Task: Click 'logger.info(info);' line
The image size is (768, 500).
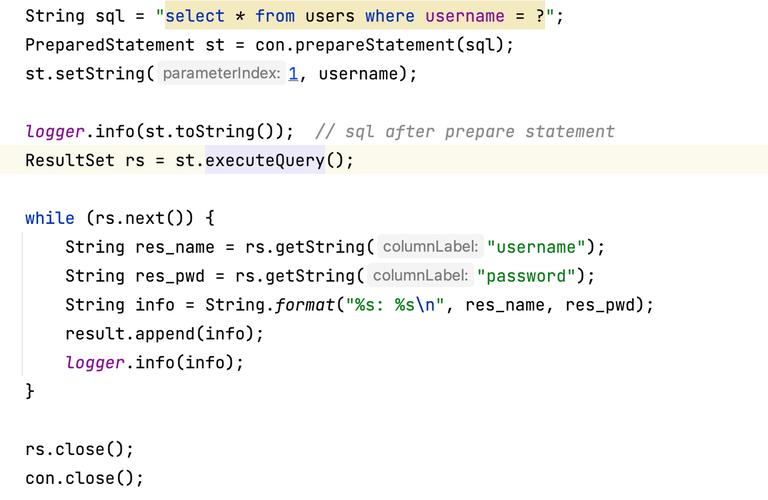Action: pyautogui.click(x=155, y=362)
